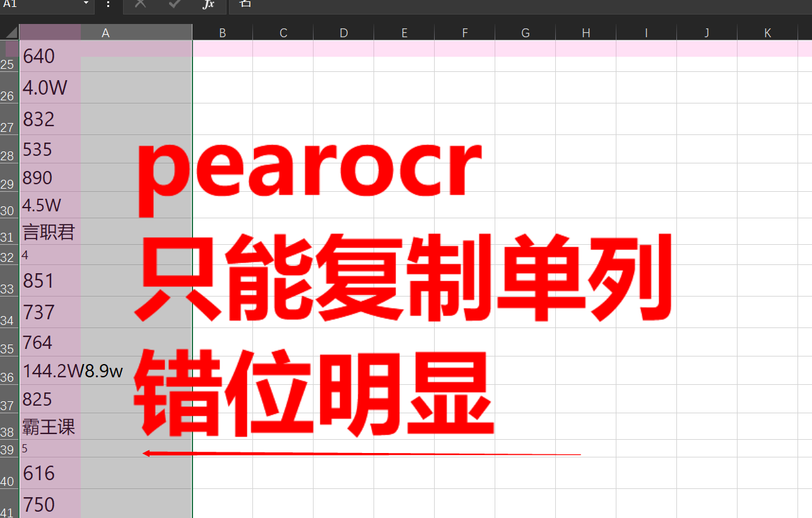This screenshot has width=812, height=518.
Task: Select column C header
Action: pyautogui.click(x=283, y=33)
